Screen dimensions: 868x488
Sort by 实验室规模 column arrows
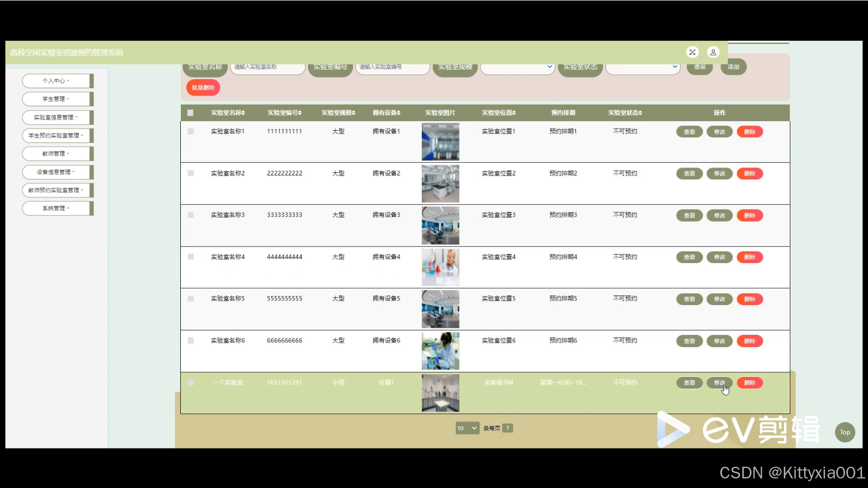coord(354,113)
